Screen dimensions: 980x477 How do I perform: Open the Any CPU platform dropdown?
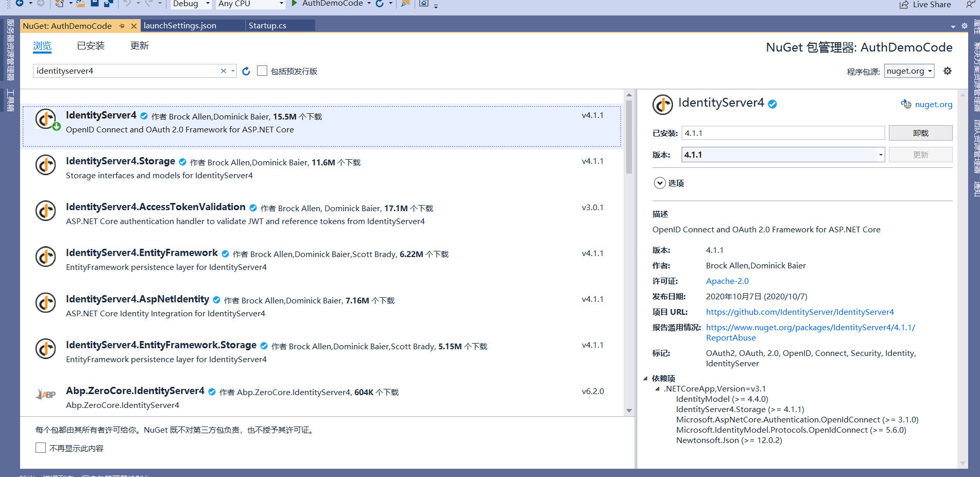(x=250, y=4)
